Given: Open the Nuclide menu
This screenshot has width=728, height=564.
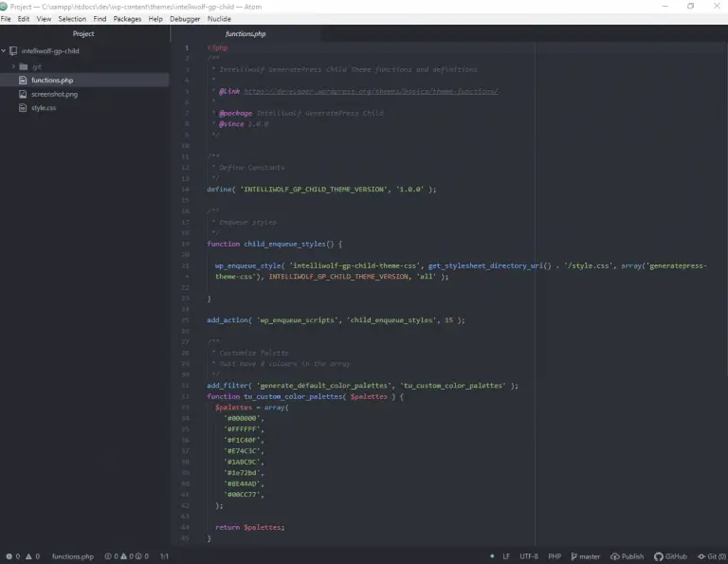Looking at the screenshot, I should click(219, 19).
